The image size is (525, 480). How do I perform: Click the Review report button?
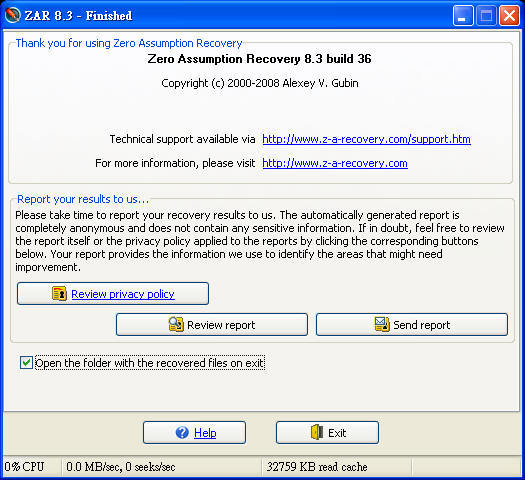click(x=212, y=324)
